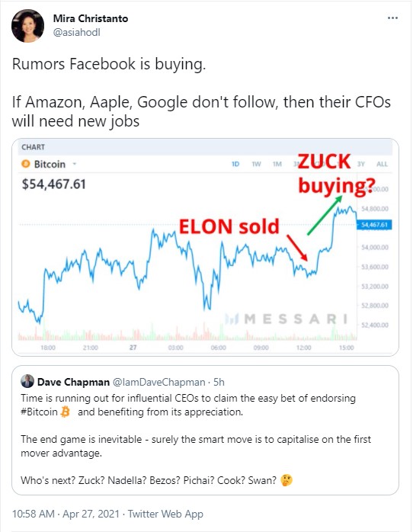413x532 pixels.
Task: Click Mira Christanto's profile avatar
Action: tap(27, 26)
